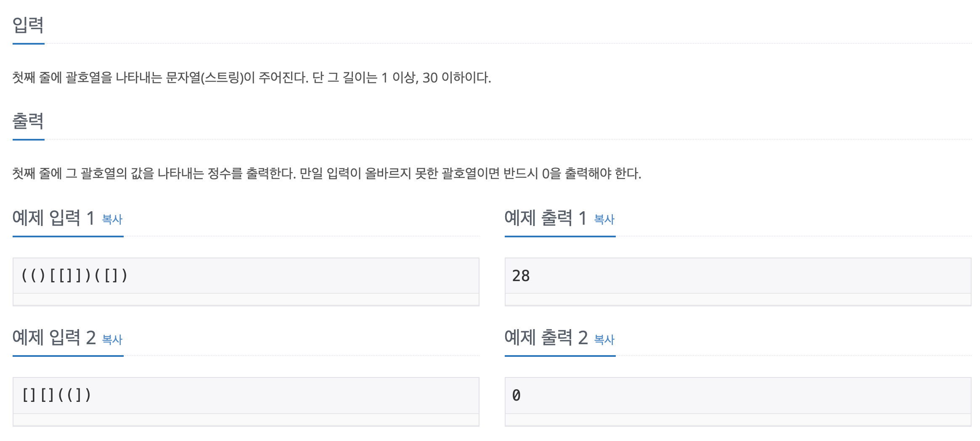Click empty strip below the 0 output box
980x441 pixels.
point(738,420)
